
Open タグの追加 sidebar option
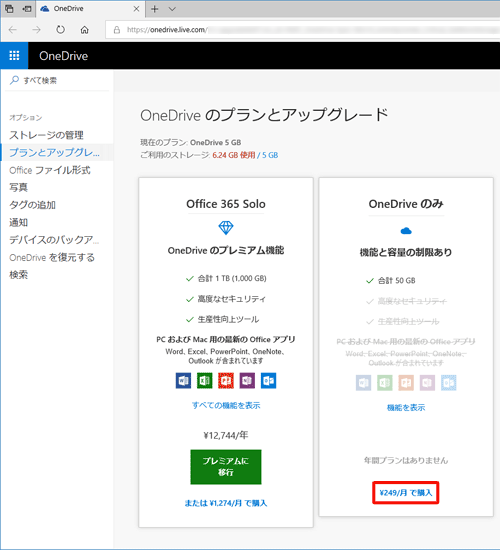coord(32,205)
